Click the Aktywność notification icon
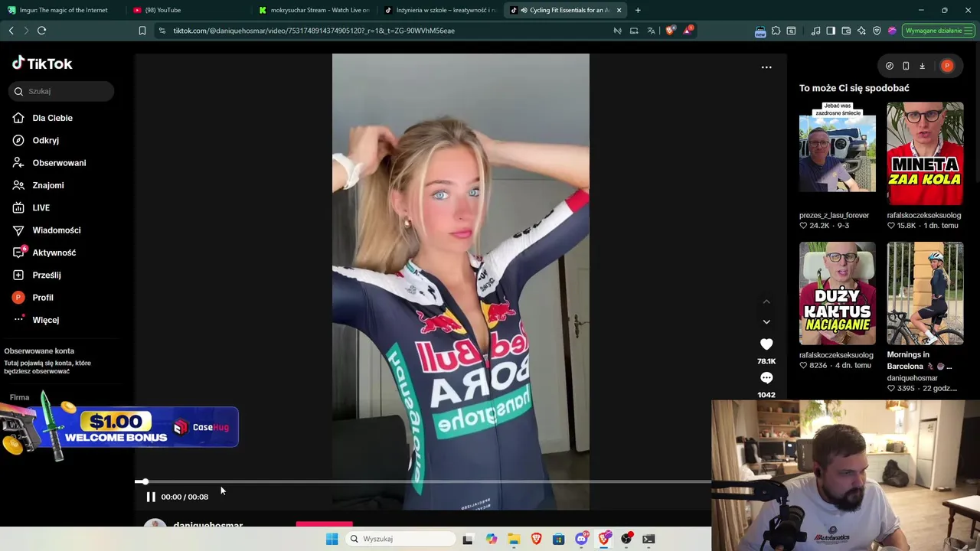Image resolution: width=980 pixels, height=551 pixels. pos(19,253)
